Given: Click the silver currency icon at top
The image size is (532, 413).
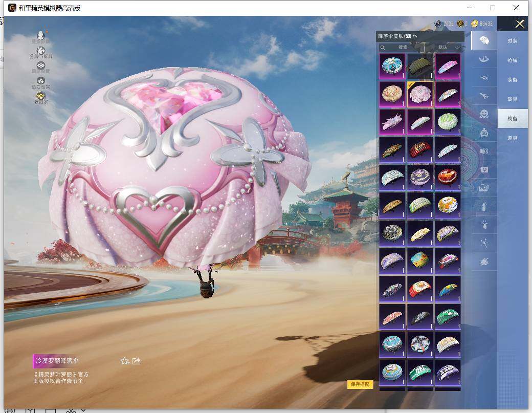Looking at the screenshot, I should [438, 24].
